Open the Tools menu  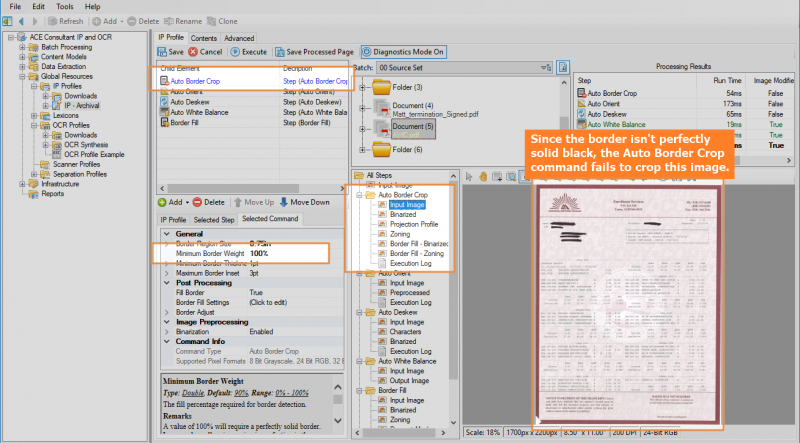[65, 7]
